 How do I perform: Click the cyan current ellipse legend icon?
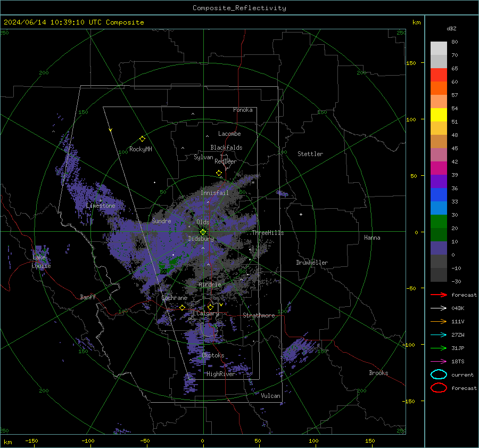[439, 374]
